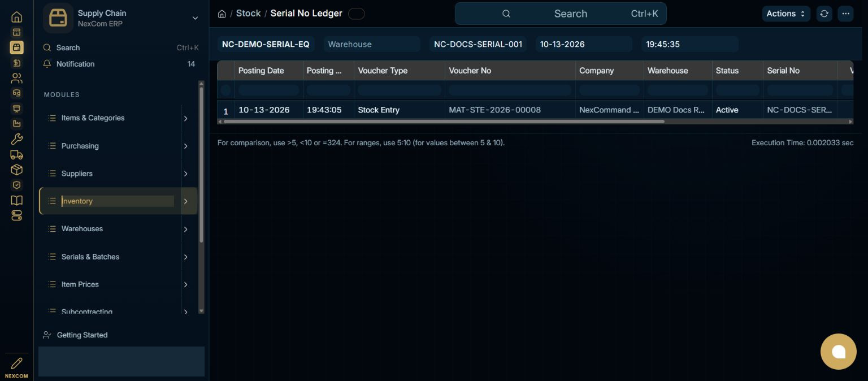This screenshot has height=381, width=868.
Task: Focus the top Search Ctrl+K bar
Action: (561, 14)
